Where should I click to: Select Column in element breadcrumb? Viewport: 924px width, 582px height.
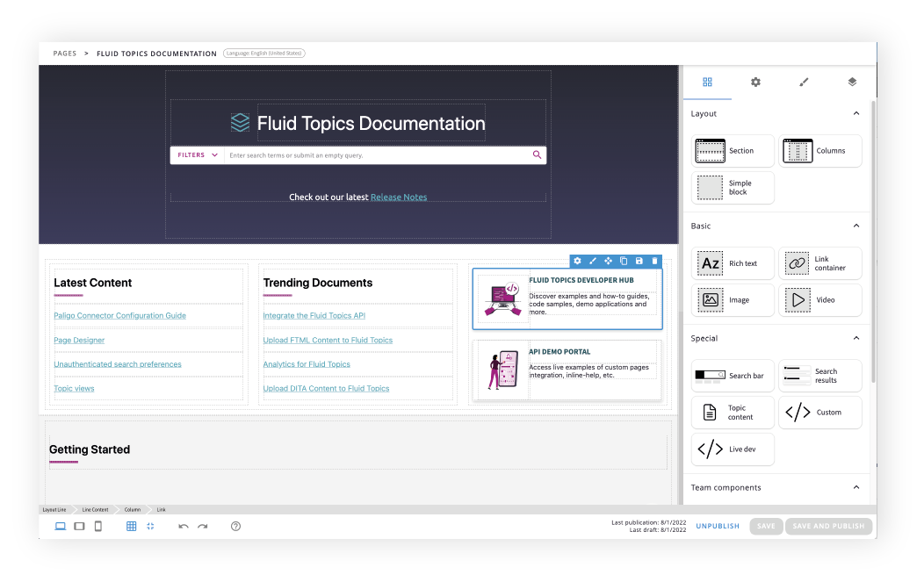132,509
